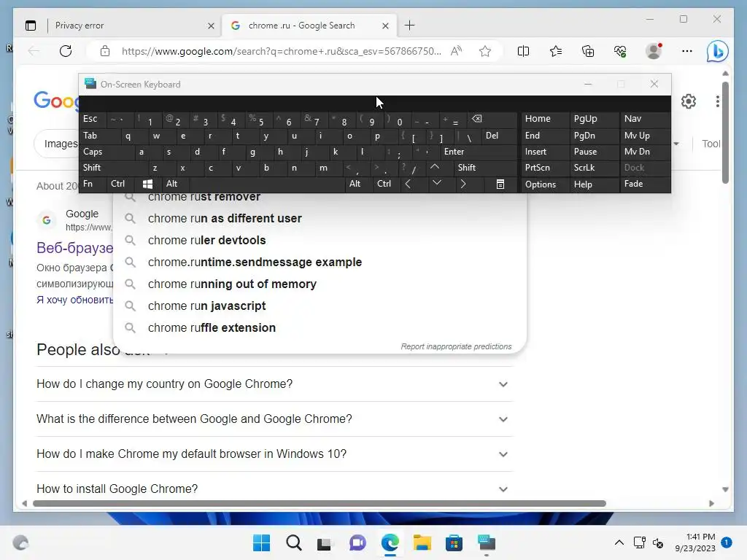Click the right arrow key on keyboard
747x560 pixels.
click(462, 184)
